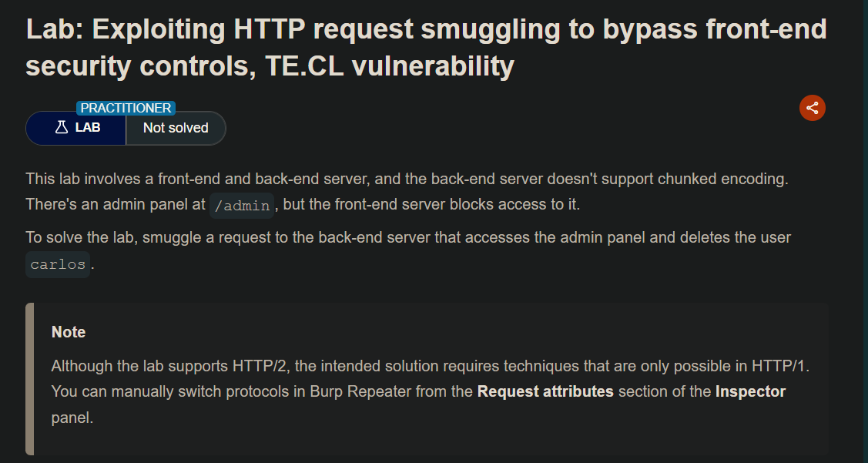Screen dimensions: 868x463
Task: Click the "Not solved" status indicator
Action: (x=176, y=128)
